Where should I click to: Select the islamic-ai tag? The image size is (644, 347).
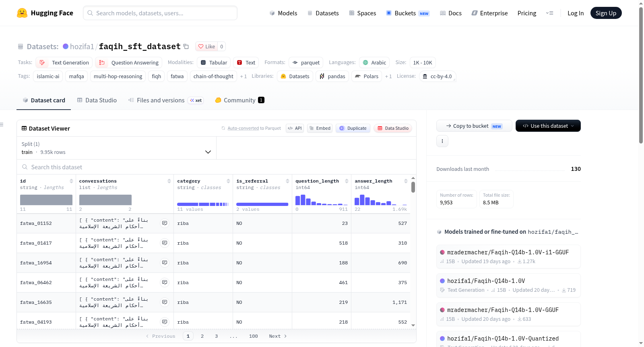coord(48,76)
